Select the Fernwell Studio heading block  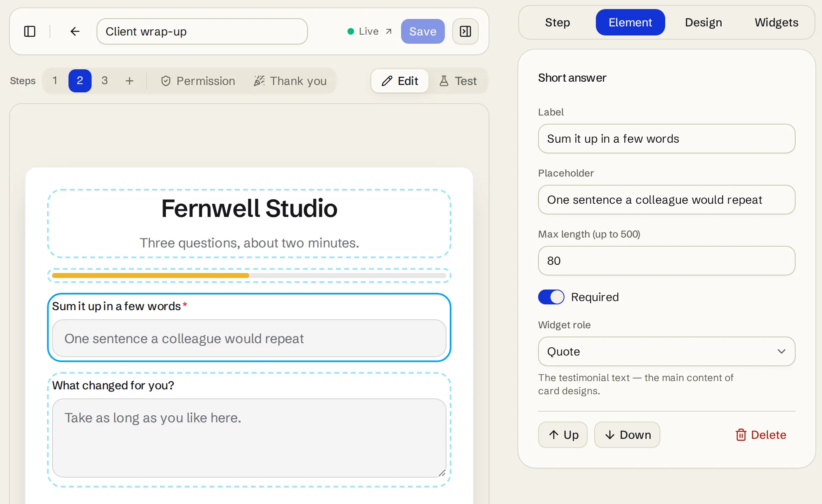click(249, 224)
